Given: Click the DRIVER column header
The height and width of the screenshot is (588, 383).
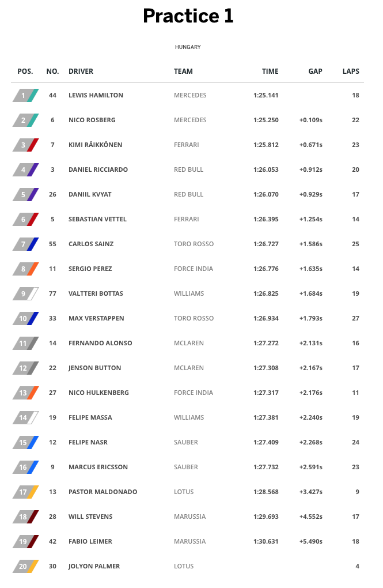Looking at the screenshot, I should pos(81,71).
